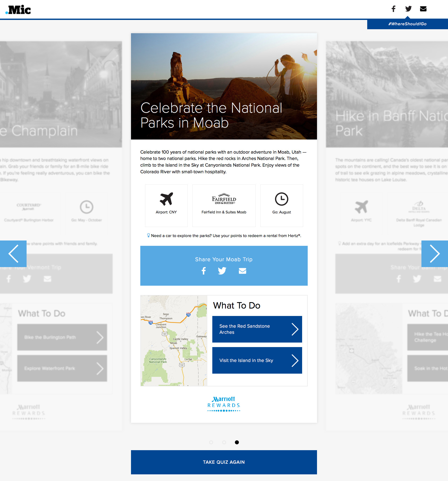448x481 pixels.
Task: Select the third active carousel dot
Action: click(237, 442)
